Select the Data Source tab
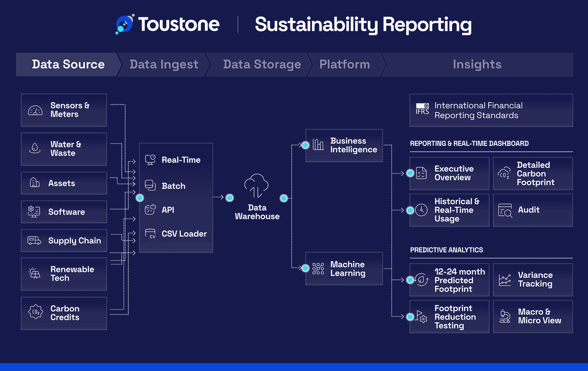Viewport: 588px width, 371px height. coord(68,64)
